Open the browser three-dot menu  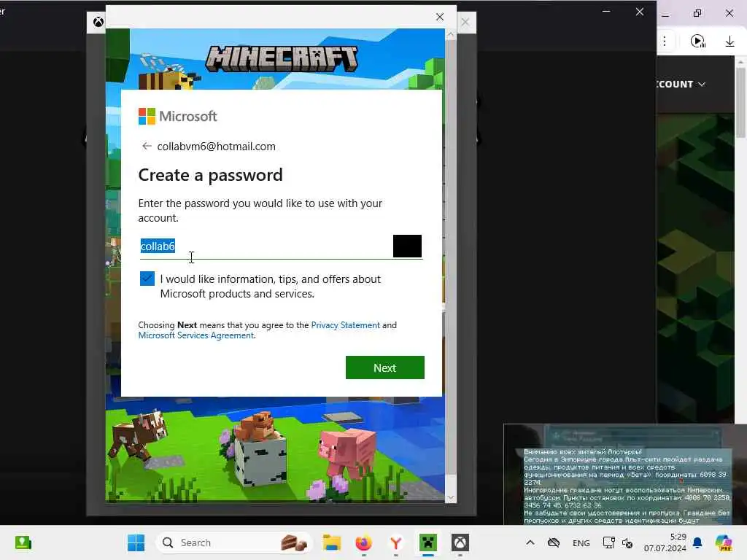point(665,42)
